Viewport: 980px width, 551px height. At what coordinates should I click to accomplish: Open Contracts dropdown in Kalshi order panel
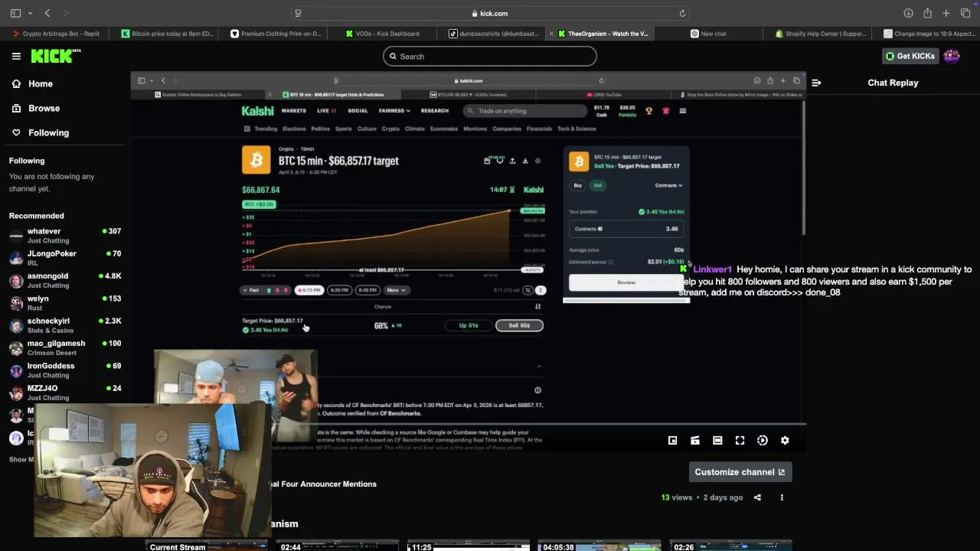(x=668, y=185)
